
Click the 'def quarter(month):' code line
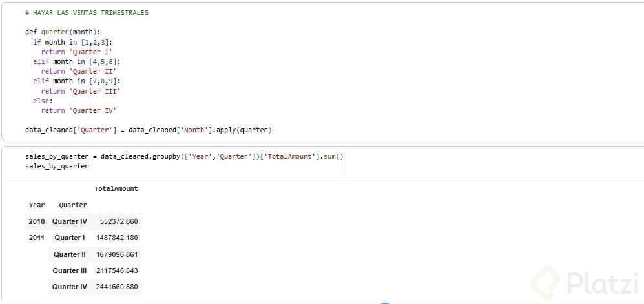tap(64, 32)
